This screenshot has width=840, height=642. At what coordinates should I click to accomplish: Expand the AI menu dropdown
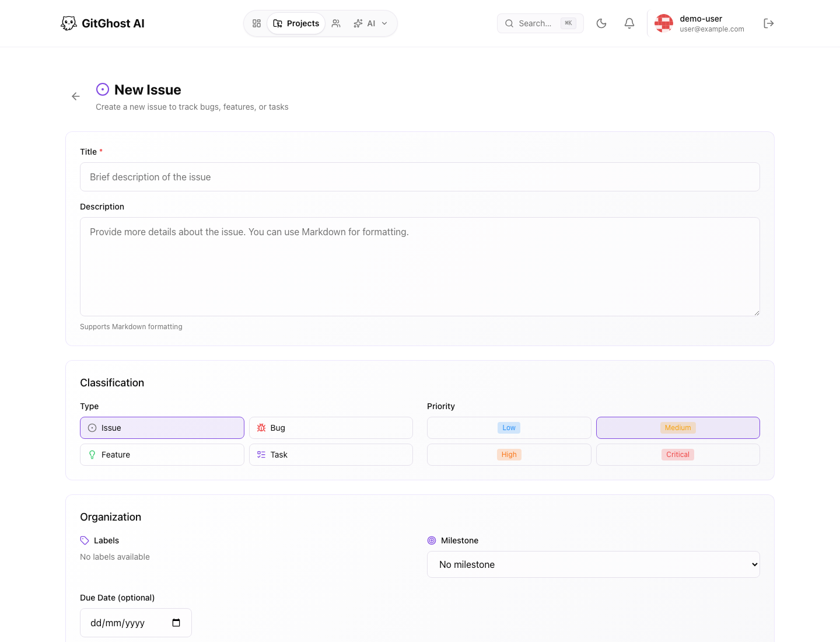pyautogui.click(x=370, y=23)
